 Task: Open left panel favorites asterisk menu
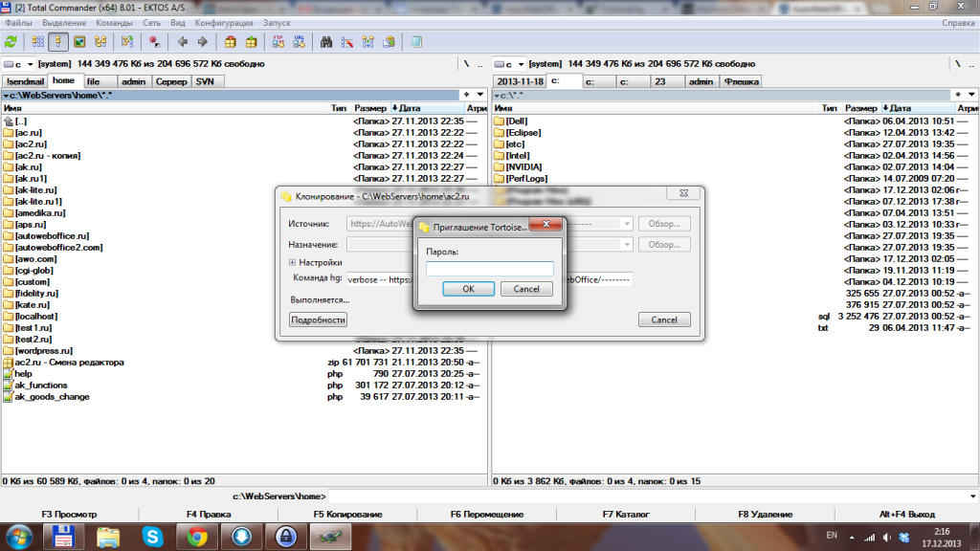click(466, 95)
